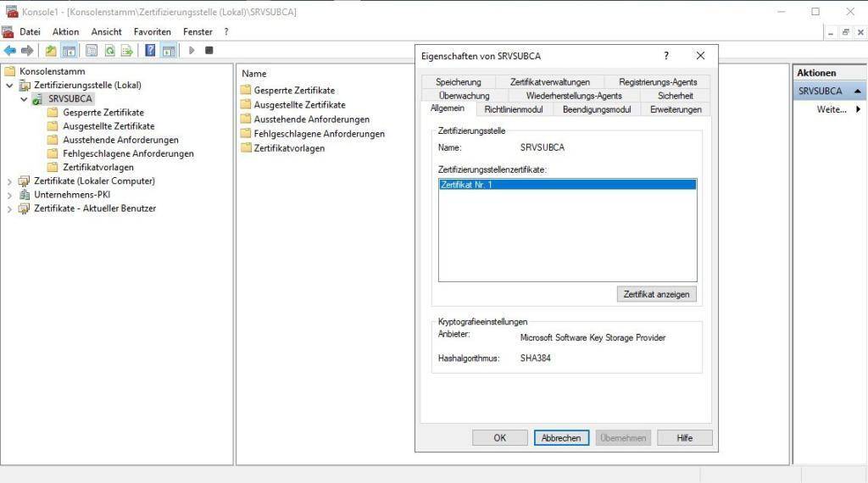The height and width of the screenshot is (483, 868).
Task: Open the Aktion menu
Action: 66,32
